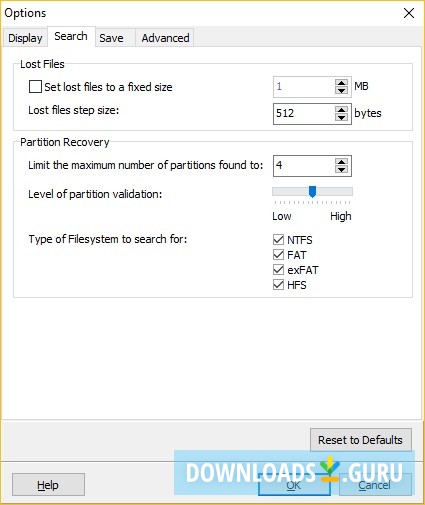Image resolution: width=425 pixels, height=505 pixels.
Task: Open the Advanced tab
Action: (x=165, y=38)
